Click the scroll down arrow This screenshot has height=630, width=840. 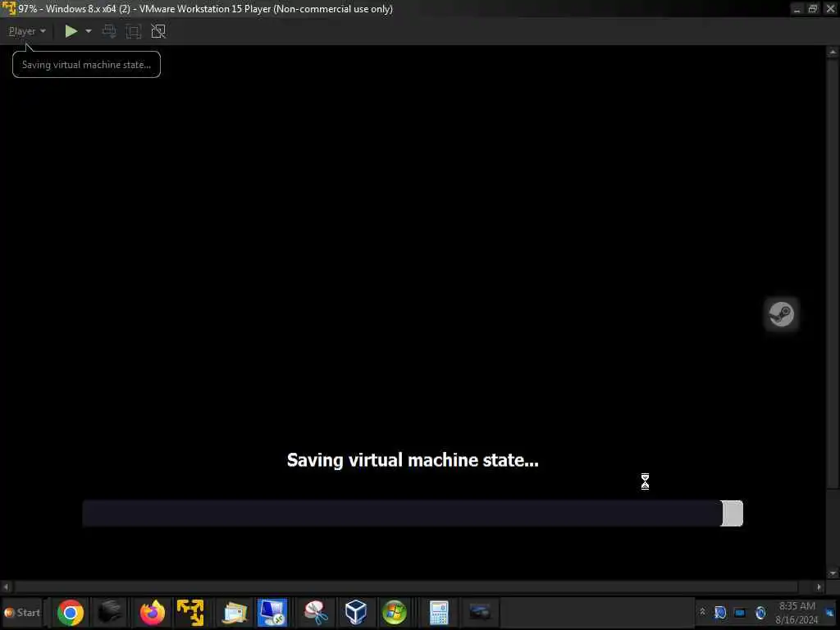(833, 573)
